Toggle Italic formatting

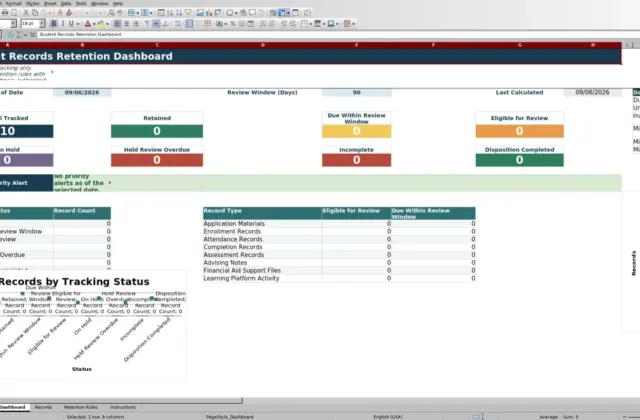62,24
